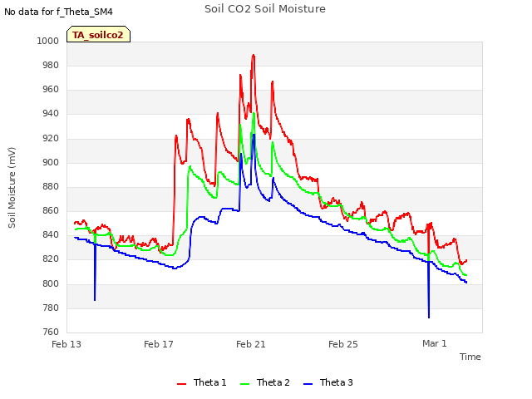This screenshot has height=399, width=532.
Task: Click the red Theta 1 legend swatch
Action: 181,384
